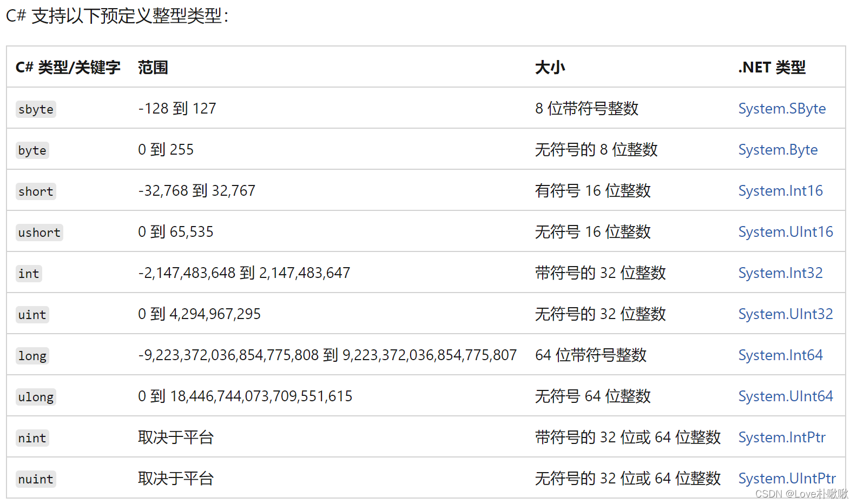Click the int keyword code tag
857x504 pixels.
[29, 274]
